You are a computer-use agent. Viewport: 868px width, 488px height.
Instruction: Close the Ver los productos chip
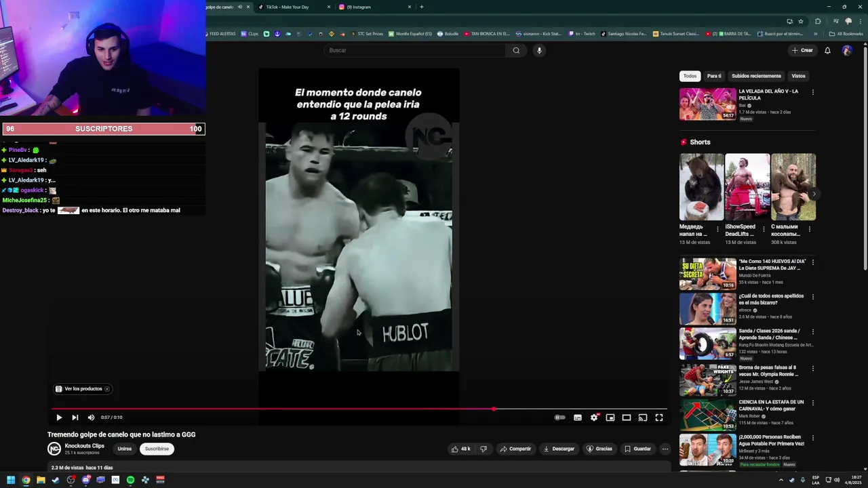[x=107, y=389]
